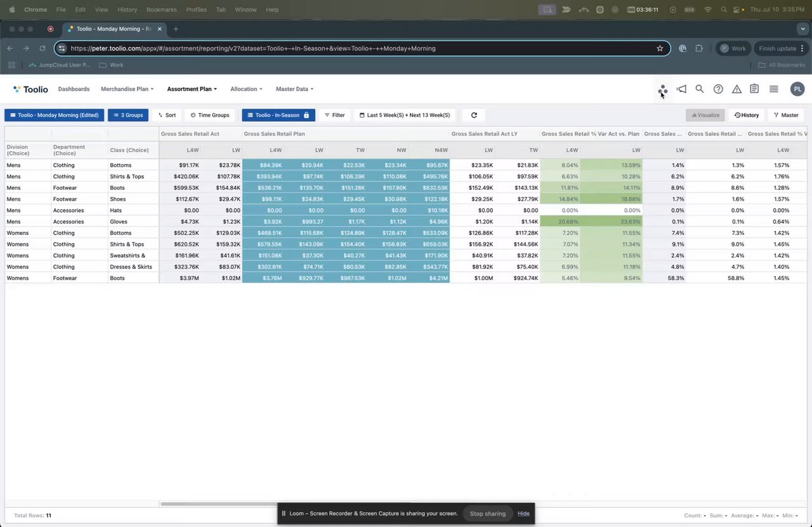Screen dimensions: 812x527
Task: Click the Work profile chip in Chrome
Action: 733,48
